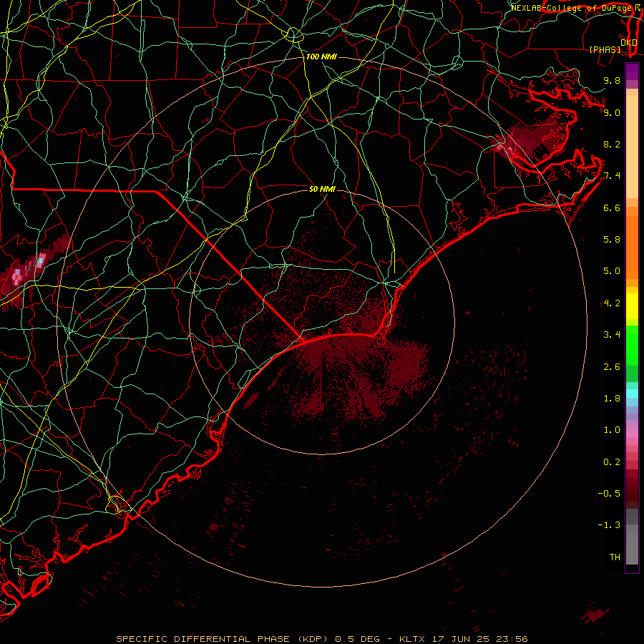Click the 1.8 value on the color scale

click(612, 399)
